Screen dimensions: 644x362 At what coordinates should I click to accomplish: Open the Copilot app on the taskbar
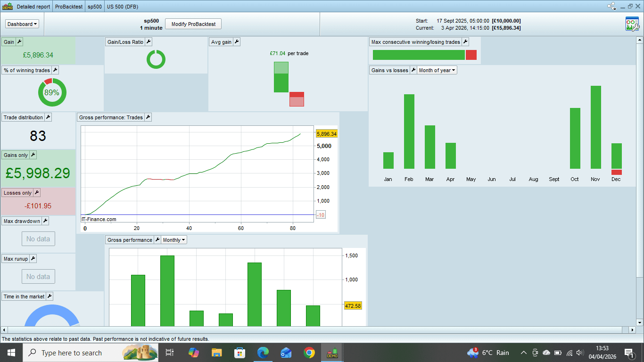click(x=193, y=353)
